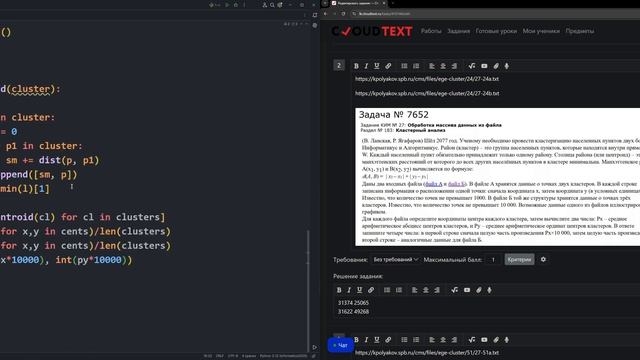
Task: Insert hyperlink in the solution editor toolbar
Action: (x=371, y=290)
